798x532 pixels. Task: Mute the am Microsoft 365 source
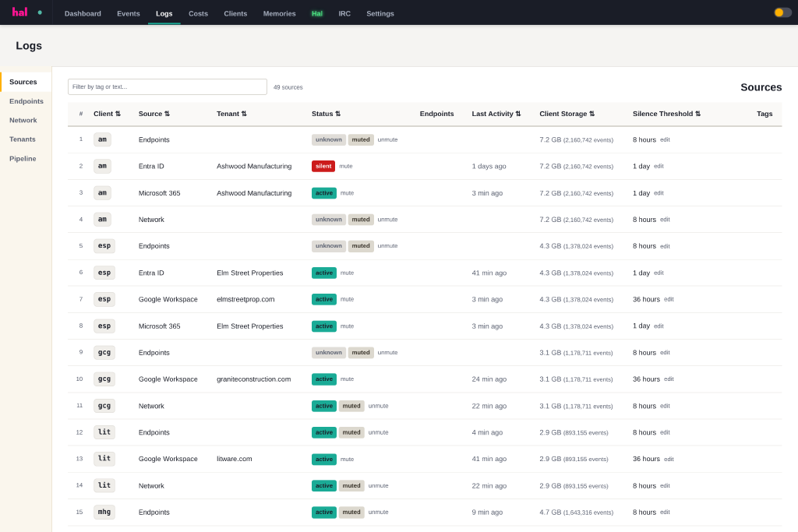click(x=347, y=193)
